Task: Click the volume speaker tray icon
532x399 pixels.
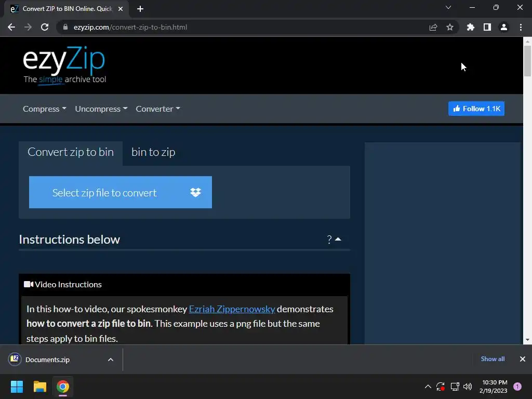Action: 468,387
